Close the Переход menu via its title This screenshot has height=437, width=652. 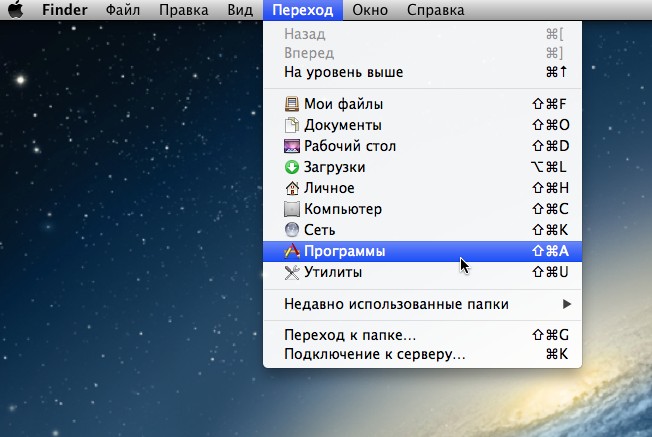tap(303, 10)
